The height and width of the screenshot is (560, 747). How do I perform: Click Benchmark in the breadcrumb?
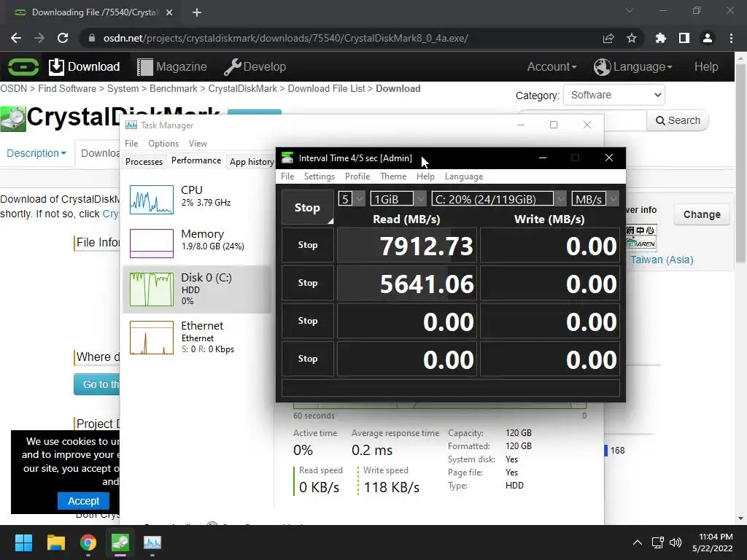coord(174,88)
